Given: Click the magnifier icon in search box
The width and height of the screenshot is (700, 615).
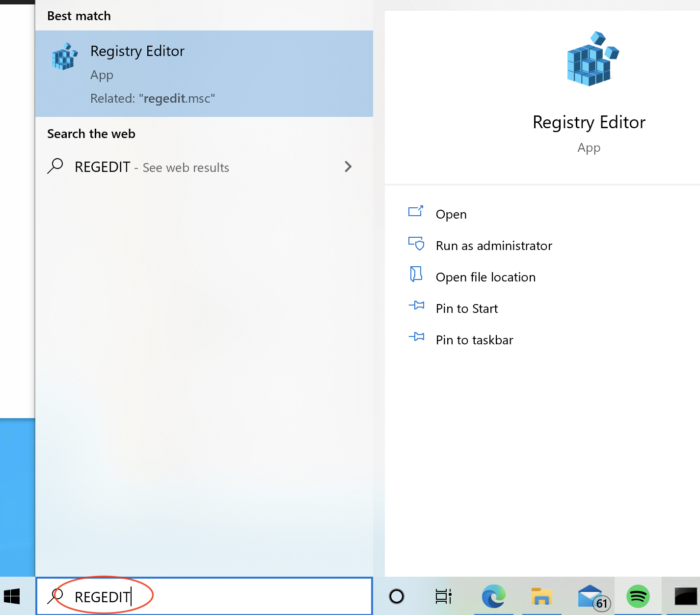Looking at the screenshot, I should tap(55, 596).
